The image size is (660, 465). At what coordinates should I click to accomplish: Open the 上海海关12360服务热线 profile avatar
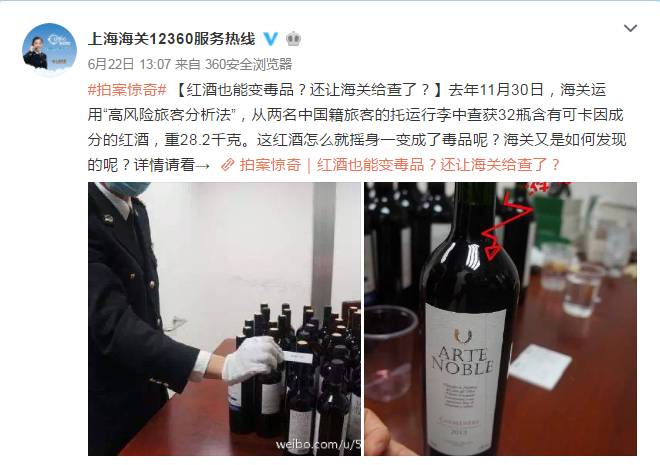pos(49,50)
